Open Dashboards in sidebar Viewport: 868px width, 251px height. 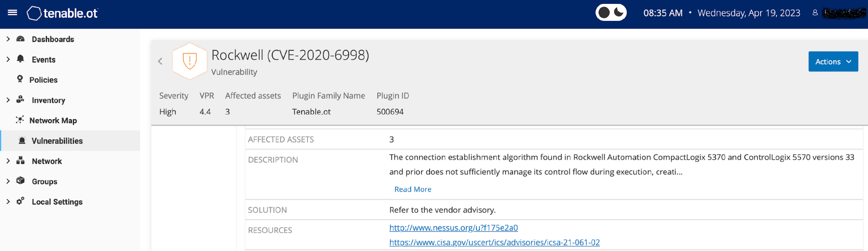53,39
